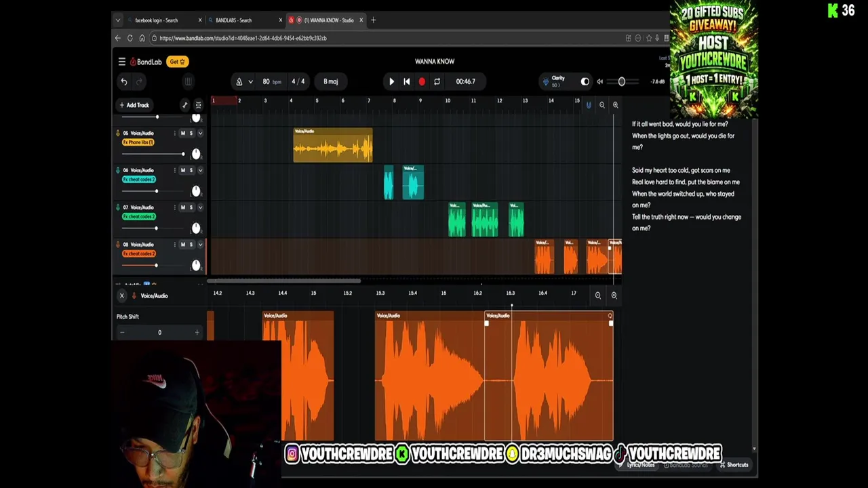Close the facebook login browser tab

(x=200, y=20)
